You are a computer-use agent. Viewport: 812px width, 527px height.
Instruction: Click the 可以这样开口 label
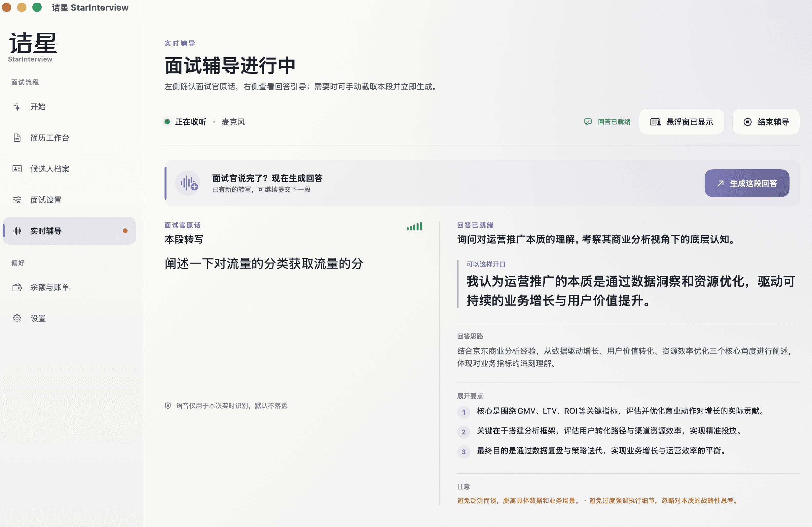click(486, 264)
